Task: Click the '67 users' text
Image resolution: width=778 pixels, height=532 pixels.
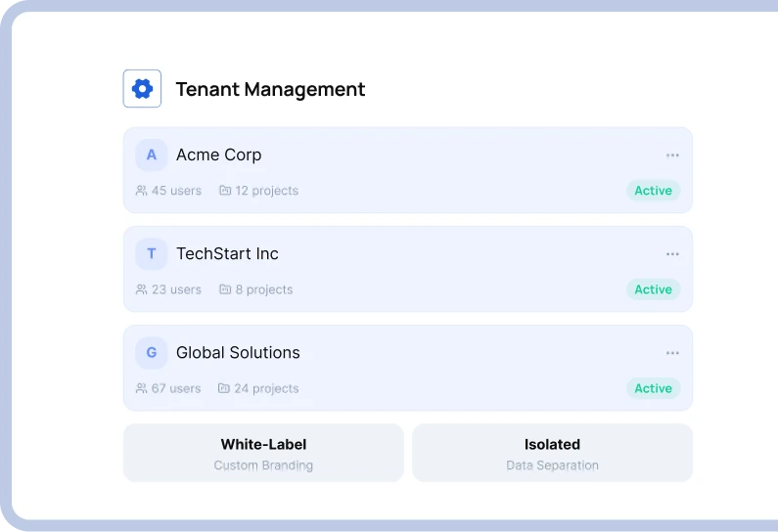Action: click(176, 388)
